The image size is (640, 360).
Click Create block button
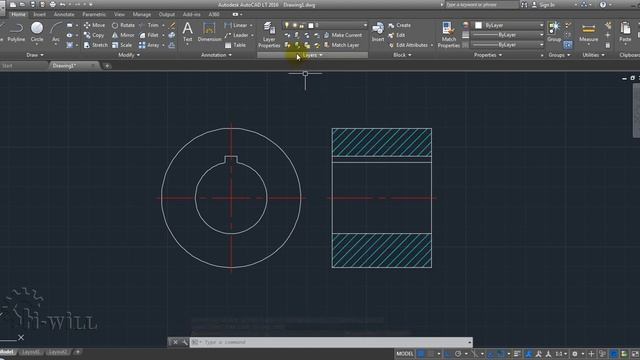(x=400, y=25)
